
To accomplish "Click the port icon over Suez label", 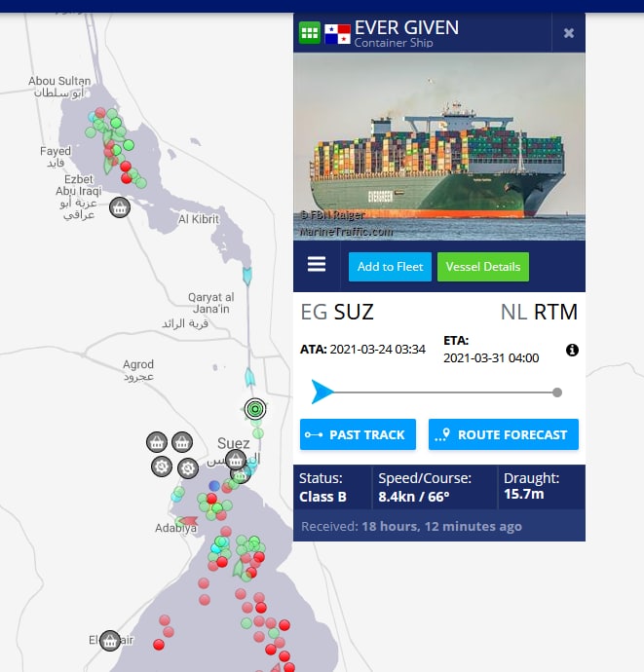I will (236, 461).
